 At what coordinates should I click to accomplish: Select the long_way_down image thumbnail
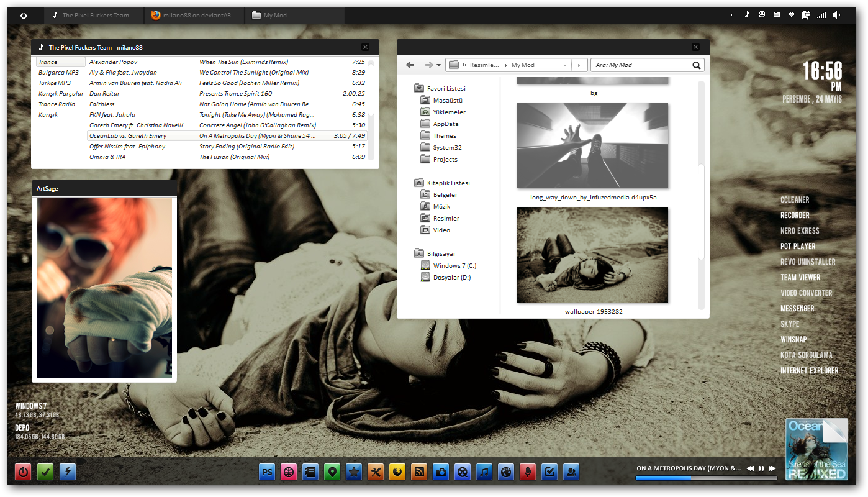point(592,145)
